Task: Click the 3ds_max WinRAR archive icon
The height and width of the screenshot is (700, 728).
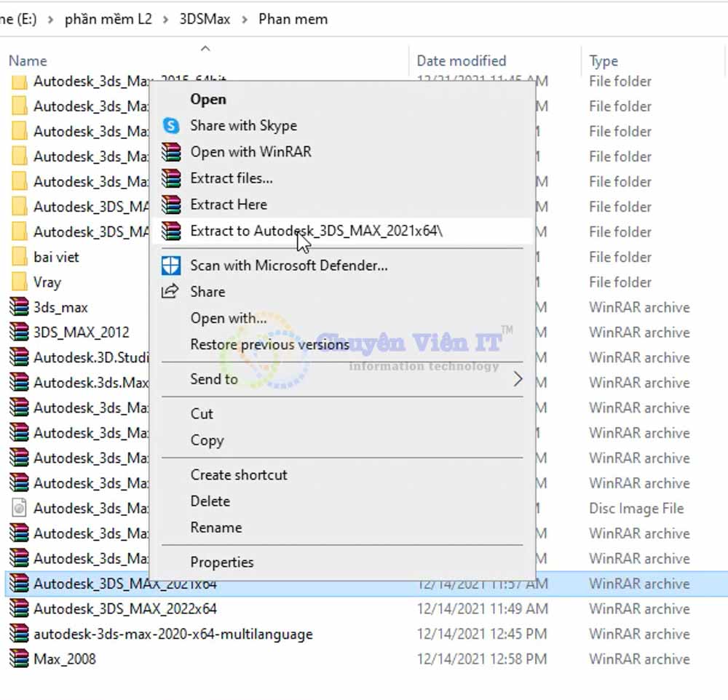Action: coord(20,308)
